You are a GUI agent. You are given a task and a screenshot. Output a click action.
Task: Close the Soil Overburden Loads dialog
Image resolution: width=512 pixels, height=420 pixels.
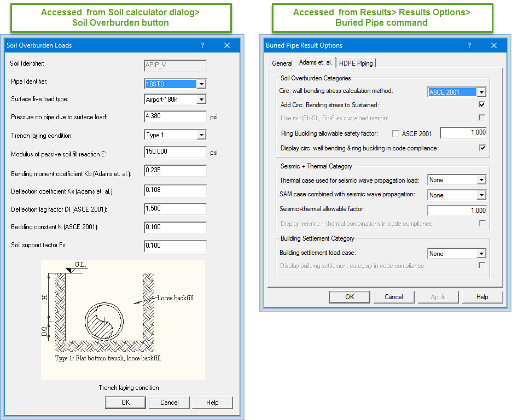[227, 45]
